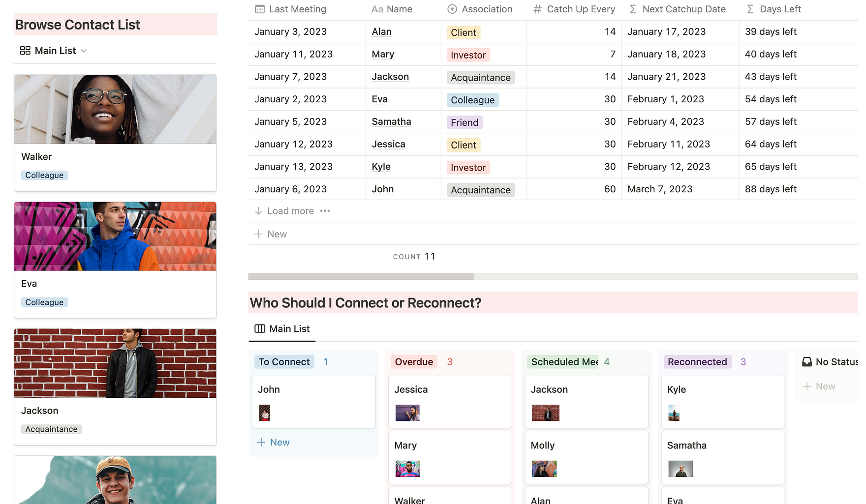Click the calendar icon in Last Meeting header
The height and width of the screenshot is (504, 866).
(x=260, y=9)
